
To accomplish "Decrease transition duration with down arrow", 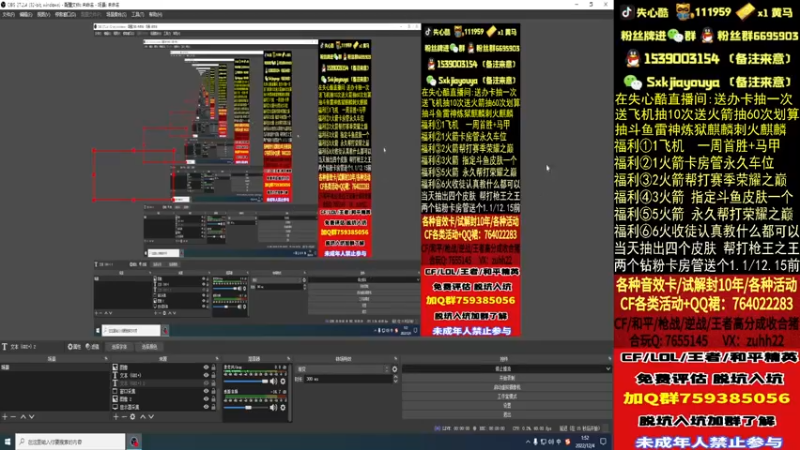I will [395, 381].
